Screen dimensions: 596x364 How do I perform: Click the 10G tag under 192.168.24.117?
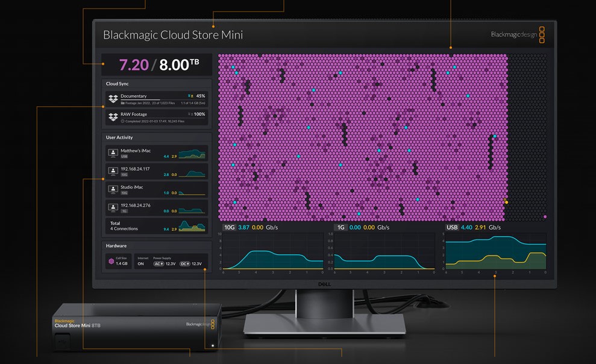pos(124,175)
